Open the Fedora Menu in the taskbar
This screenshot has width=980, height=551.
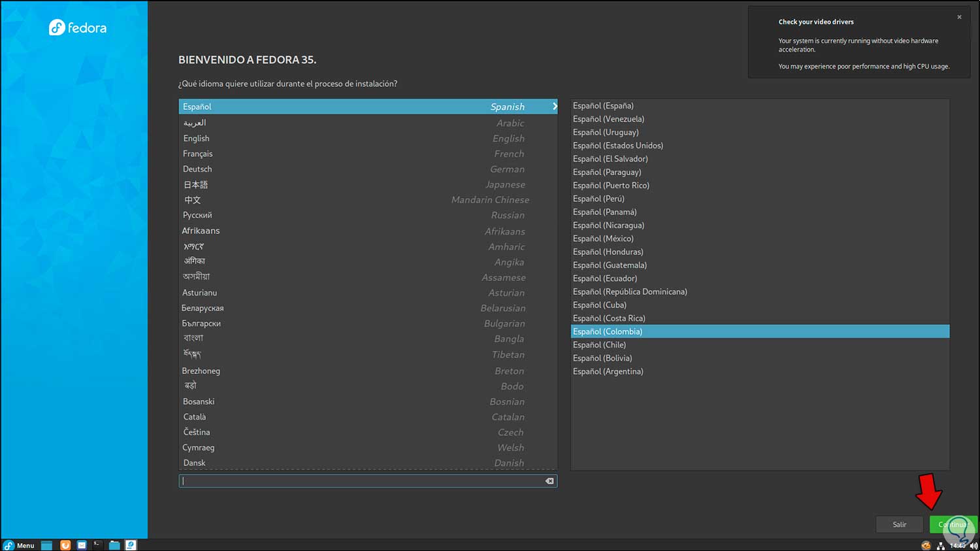[x=18, y=545]
